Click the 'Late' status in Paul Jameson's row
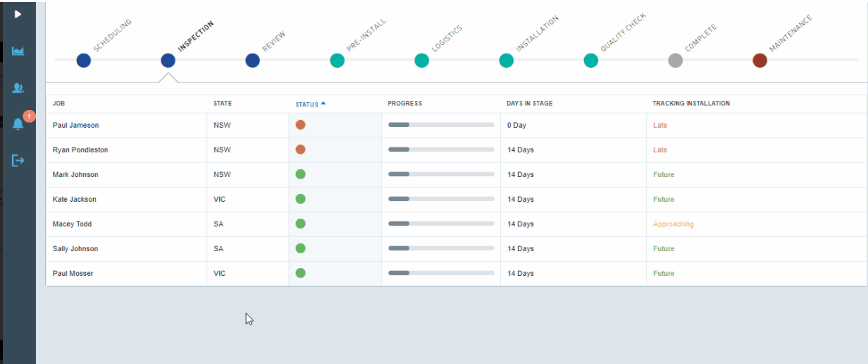 [660, 125]
